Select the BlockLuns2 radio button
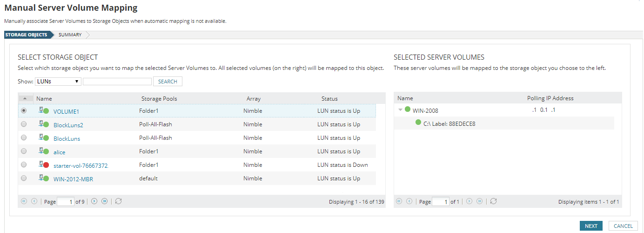 tap(24, 124)
